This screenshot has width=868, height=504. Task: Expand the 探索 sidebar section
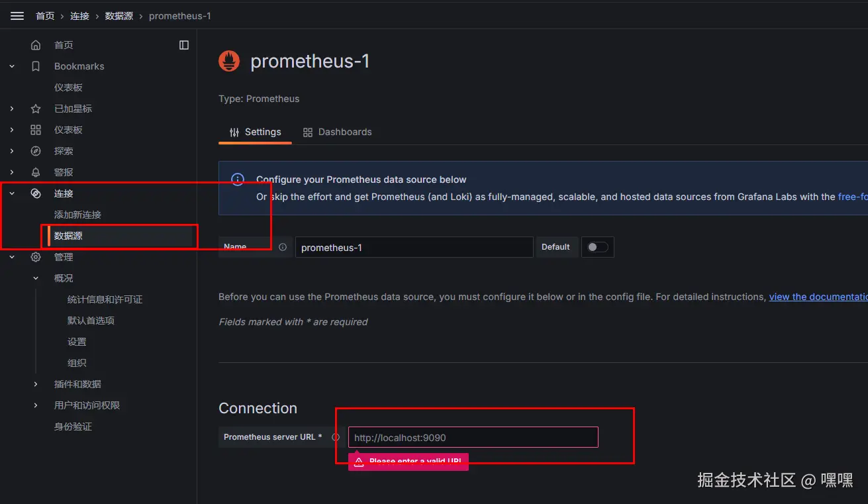12,151
